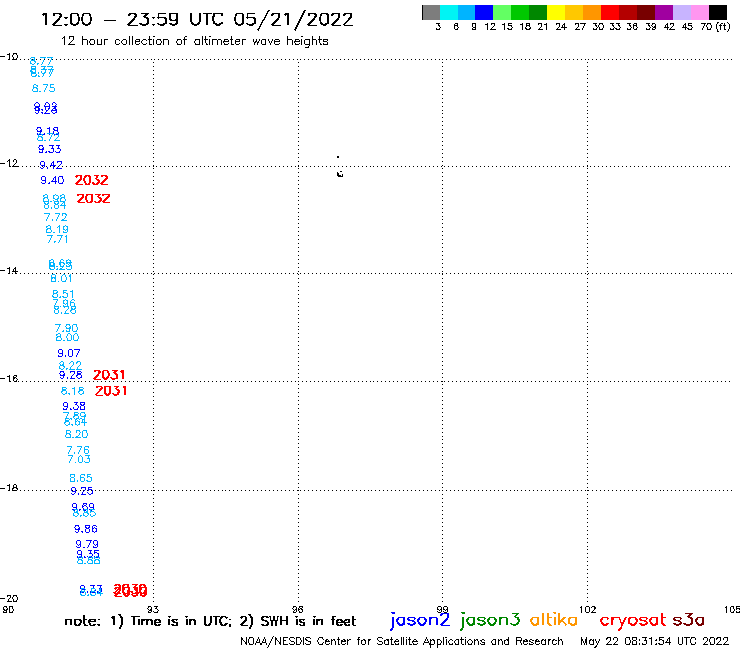Click the wave height value 9.25
740x650 pixels.
pos(82,491)
